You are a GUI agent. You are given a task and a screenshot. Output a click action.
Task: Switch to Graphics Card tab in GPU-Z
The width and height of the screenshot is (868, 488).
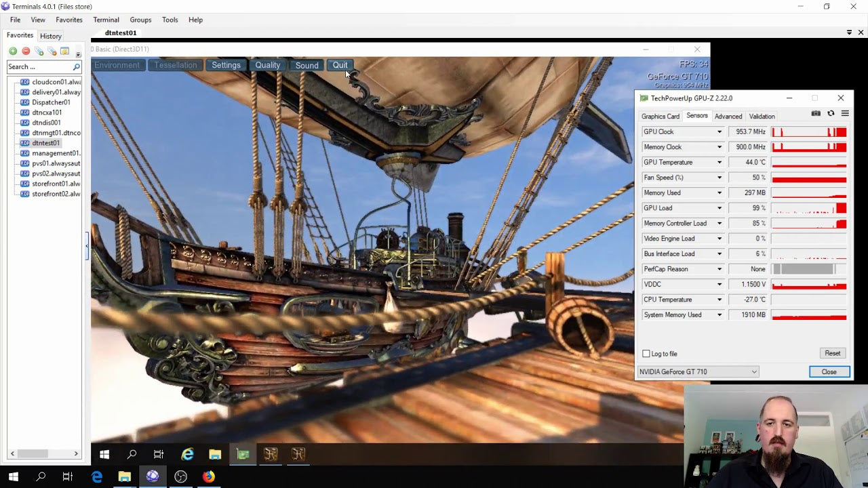[660, 117]
